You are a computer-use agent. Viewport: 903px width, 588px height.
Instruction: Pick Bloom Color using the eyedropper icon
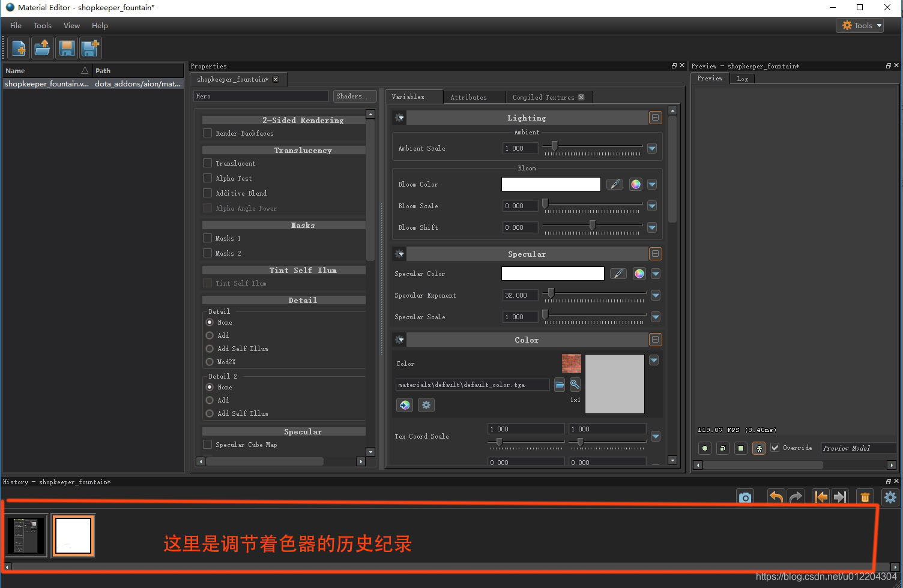pos(614,184)
